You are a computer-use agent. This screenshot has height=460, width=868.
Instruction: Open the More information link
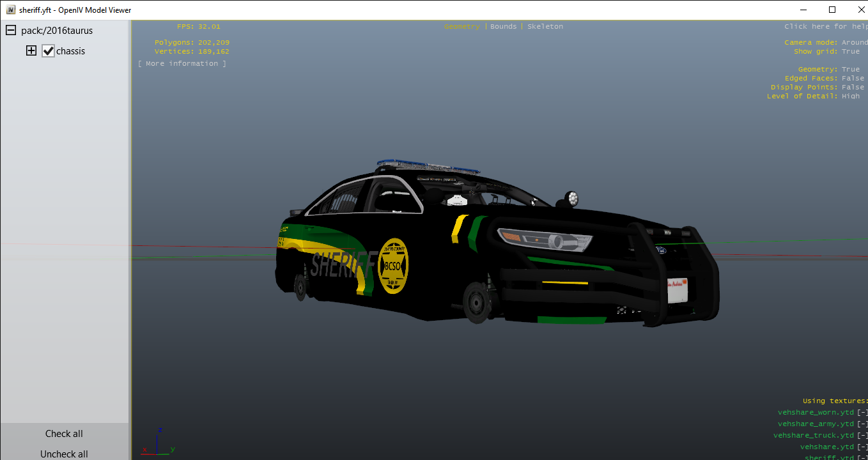(182, 64)
